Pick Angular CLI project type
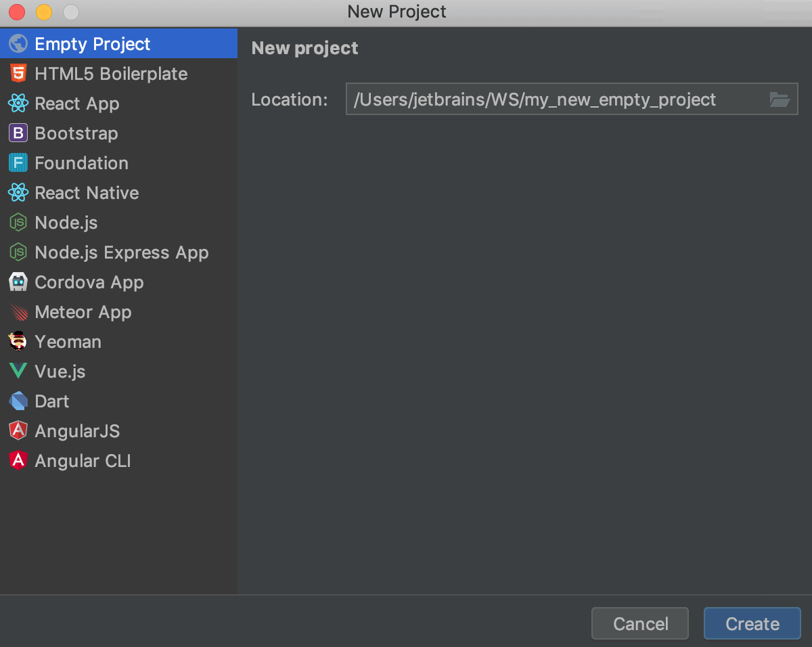The width and height of the screenshot is (812, 647). pos(83,461)
